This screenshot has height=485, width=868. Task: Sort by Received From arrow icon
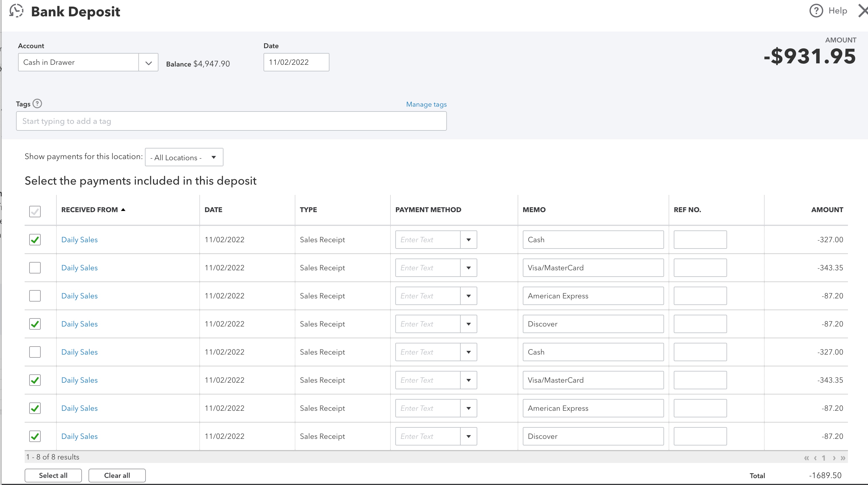coord(123,210)
